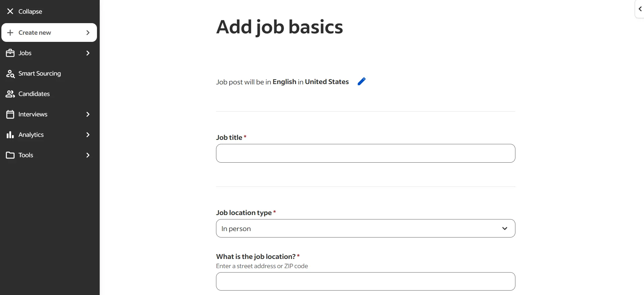Click the Create new arrow chevron
This screenshot has height=295, width=644.
[88, 32]
